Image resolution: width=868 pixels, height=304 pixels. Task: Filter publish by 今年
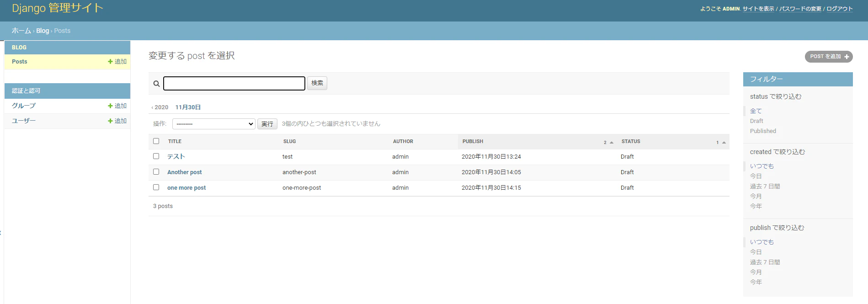point(756,283)
